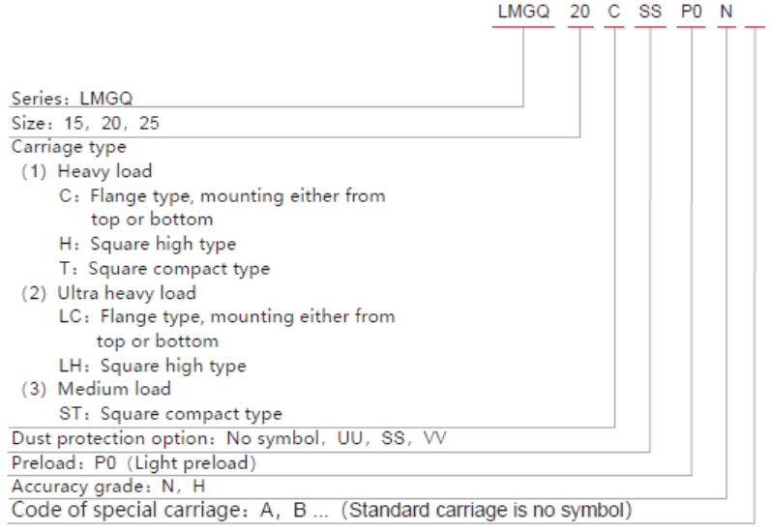Select the LC: Flange type line
The height and width of the screenshot is (532, 770).
pos(226,316)
